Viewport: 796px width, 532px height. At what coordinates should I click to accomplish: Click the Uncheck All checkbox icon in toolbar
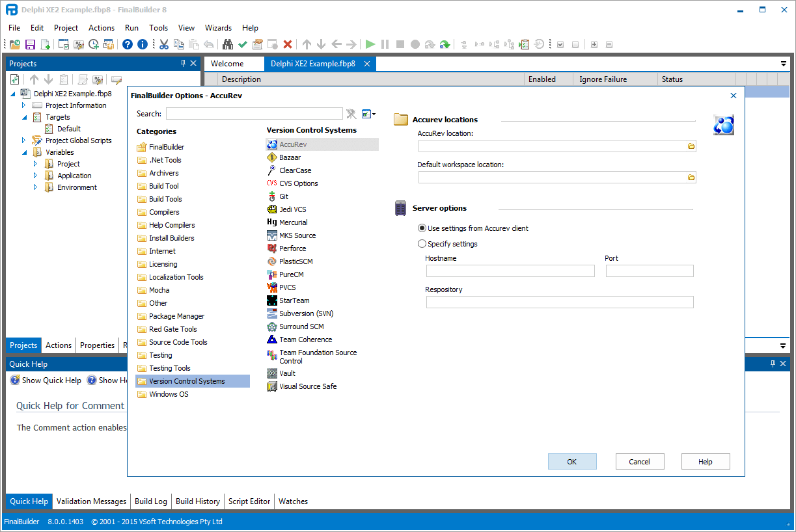pyautogui.click(x=575, y=44)
